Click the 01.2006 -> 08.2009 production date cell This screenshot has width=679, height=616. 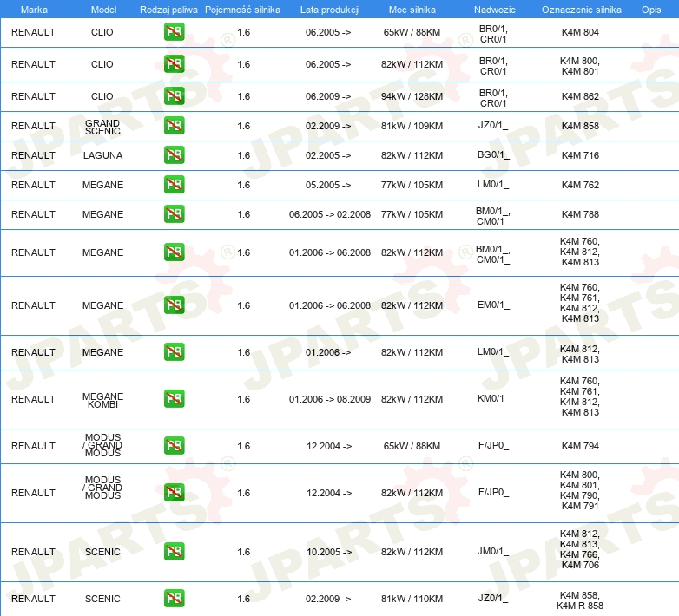(x=330, y=399)
